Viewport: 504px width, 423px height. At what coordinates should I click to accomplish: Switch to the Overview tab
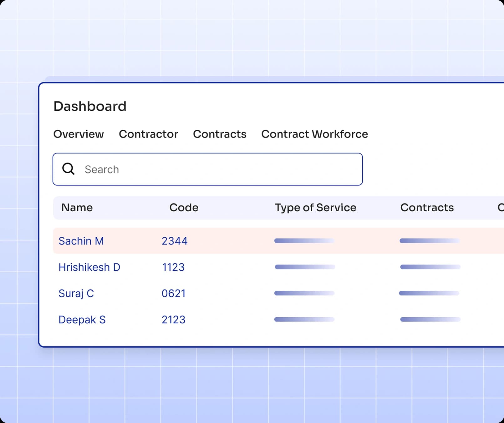[x=79, y=134]
